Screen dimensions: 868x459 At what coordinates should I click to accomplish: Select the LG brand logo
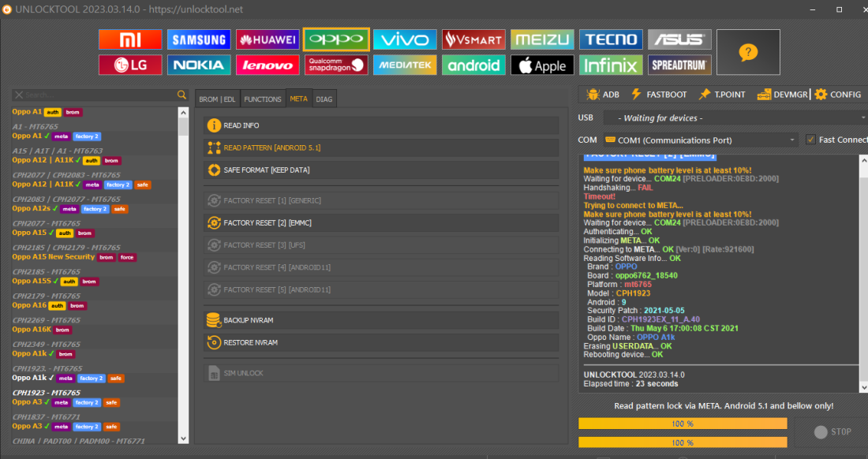click(130, 65)
